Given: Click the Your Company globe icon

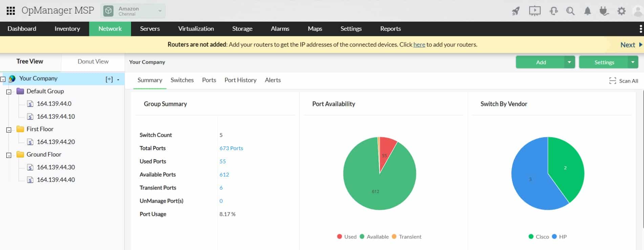Looking at the screenshot, I should click(x=12, y=79).
